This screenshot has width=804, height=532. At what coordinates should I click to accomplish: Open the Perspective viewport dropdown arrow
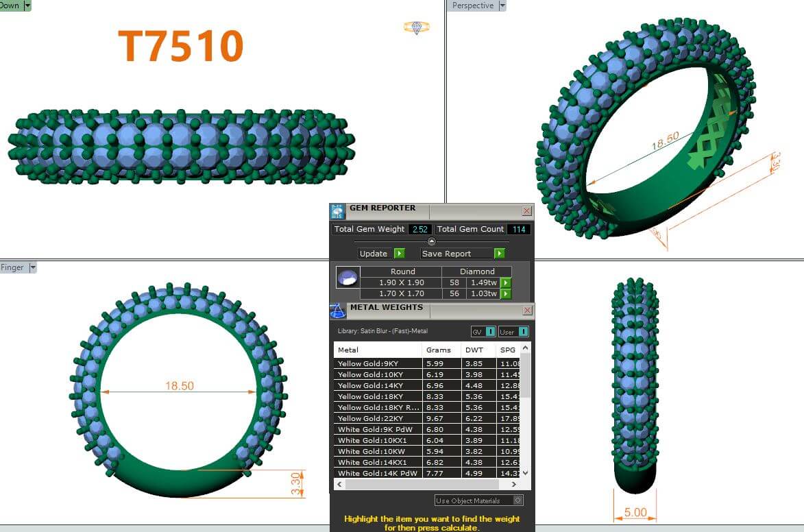point(502,5)
